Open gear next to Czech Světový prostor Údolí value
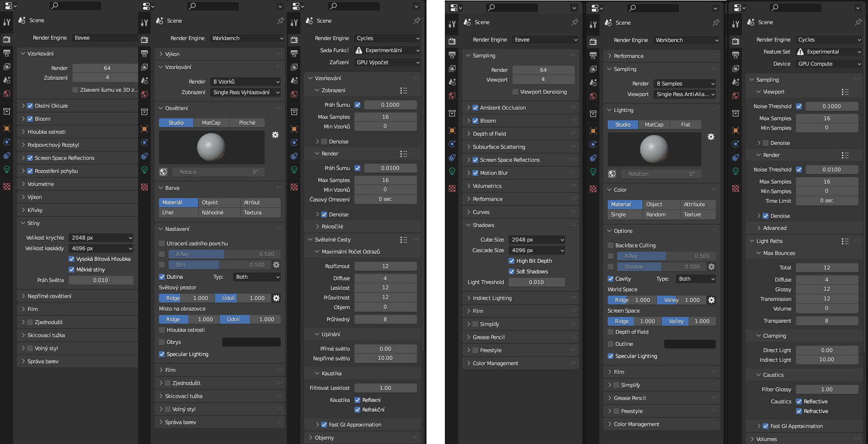Viewport: 868px width, 444px height. 276,298
